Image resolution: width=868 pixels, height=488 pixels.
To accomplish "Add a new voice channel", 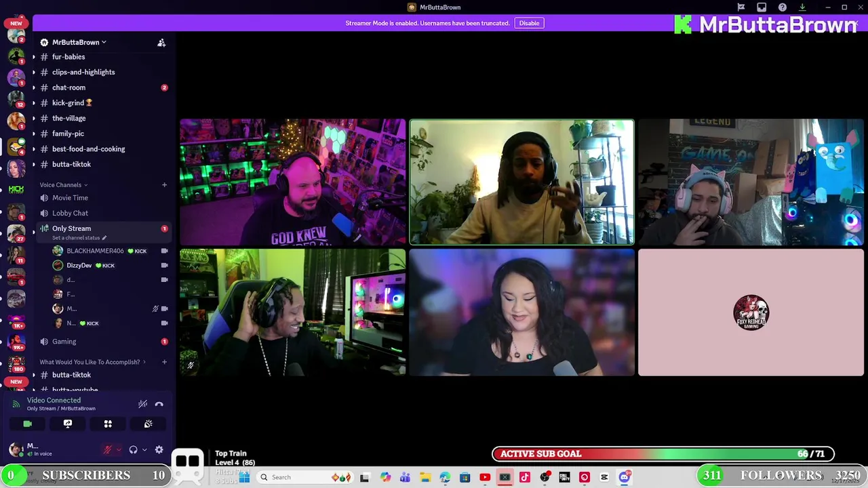I will tap(164, 185).
